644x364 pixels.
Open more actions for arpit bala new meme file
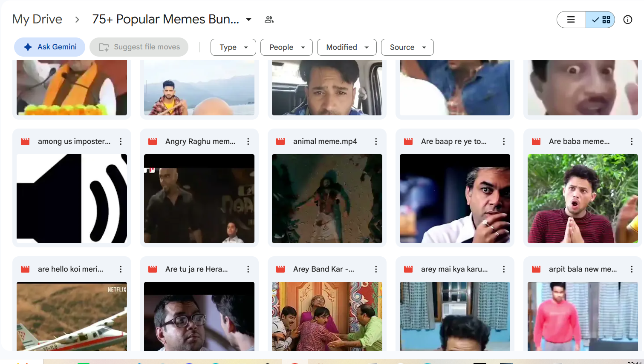[x=632, y=269]
